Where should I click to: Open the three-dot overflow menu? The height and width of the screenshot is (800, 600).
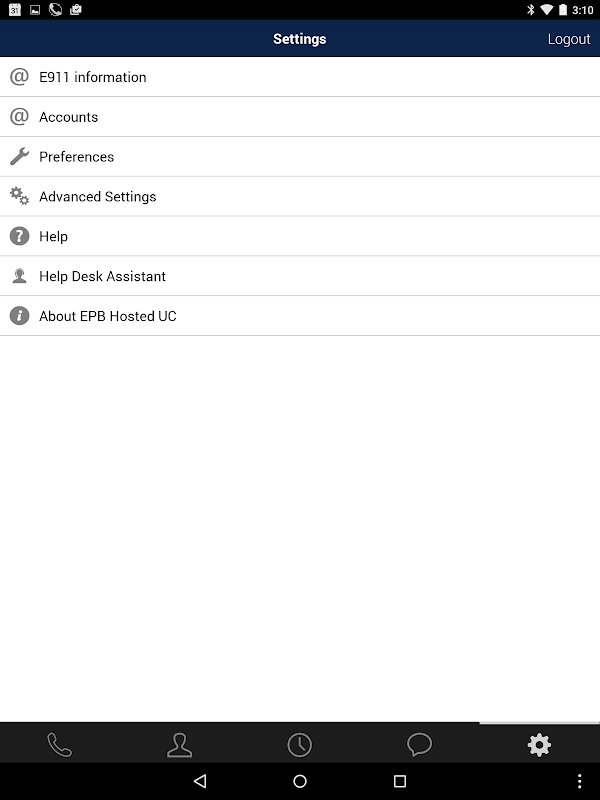580,781
